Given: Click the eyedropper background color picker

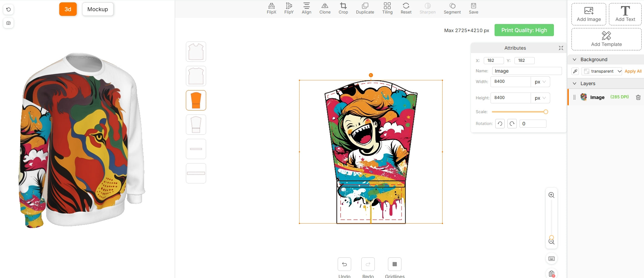Looking at the screenshot, I should (x=575, y=71).
